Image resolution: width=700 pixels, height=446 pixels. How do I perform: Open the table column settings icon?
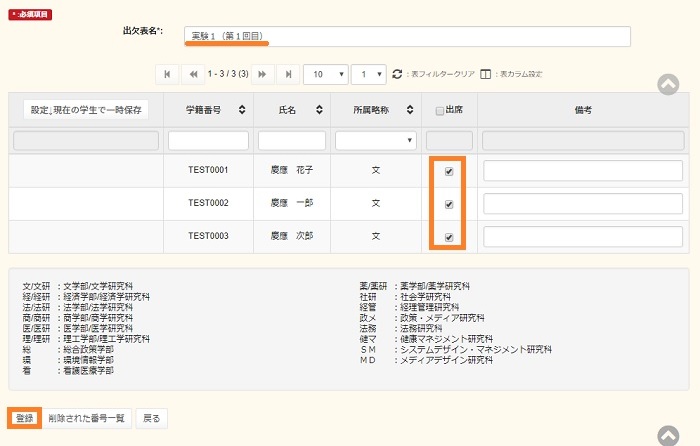pyautogui.click(x=486, y=74)
